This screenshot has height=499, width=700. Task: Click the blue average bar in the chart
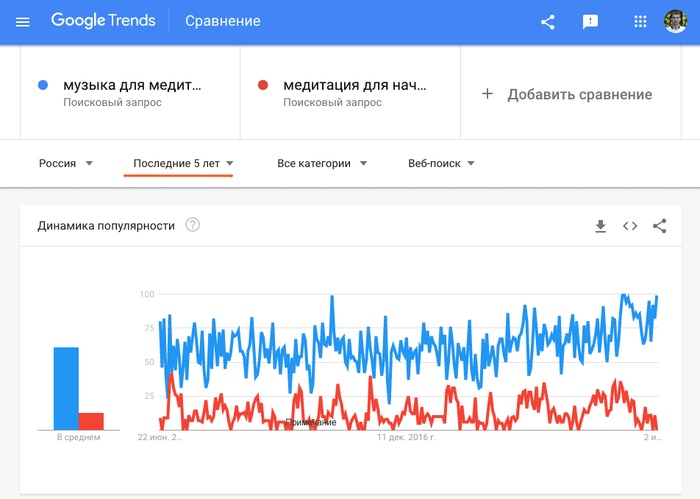(x=66, y=388)
